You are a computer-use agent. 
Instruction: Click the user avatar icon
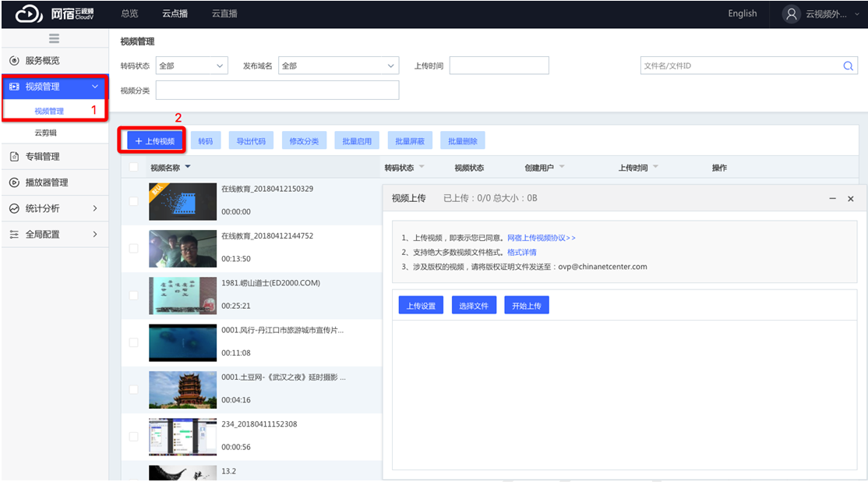point(792,14)
